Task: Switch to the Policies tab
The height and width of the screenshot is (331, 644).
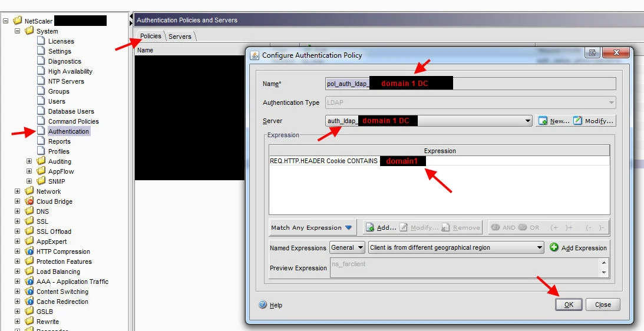Action: 150,36
